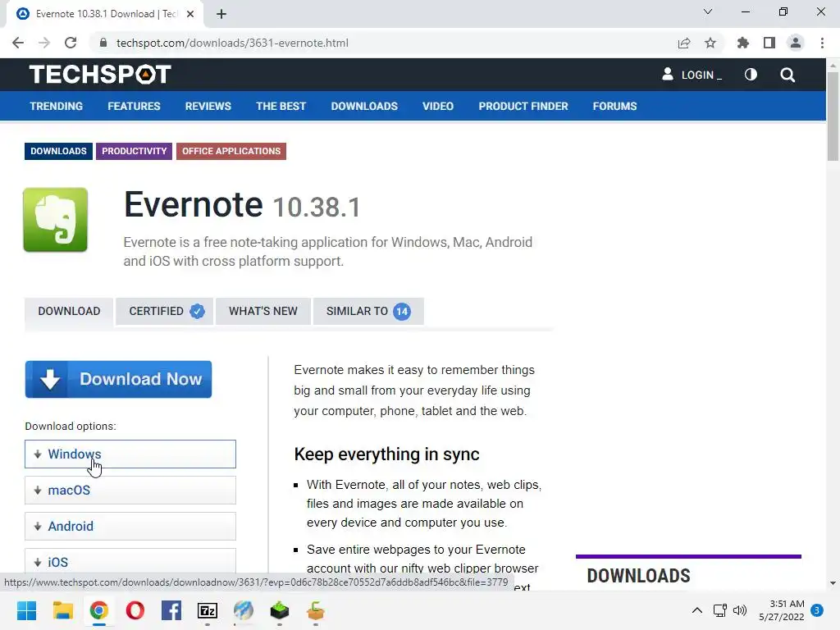
Task: Click the page vertical scrollbar thumb
Action: pos(833,115)
